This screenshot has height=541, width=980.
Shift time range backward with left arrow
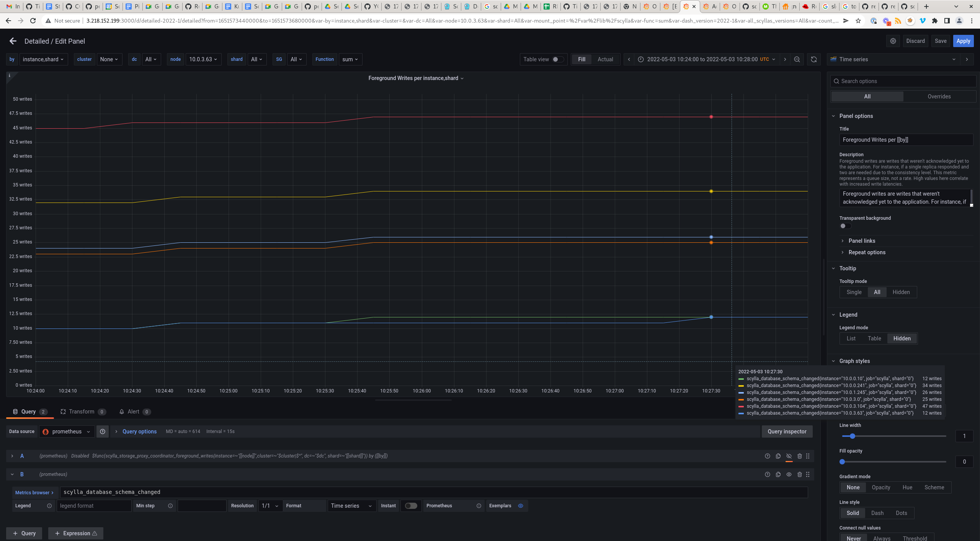[629, 59]
